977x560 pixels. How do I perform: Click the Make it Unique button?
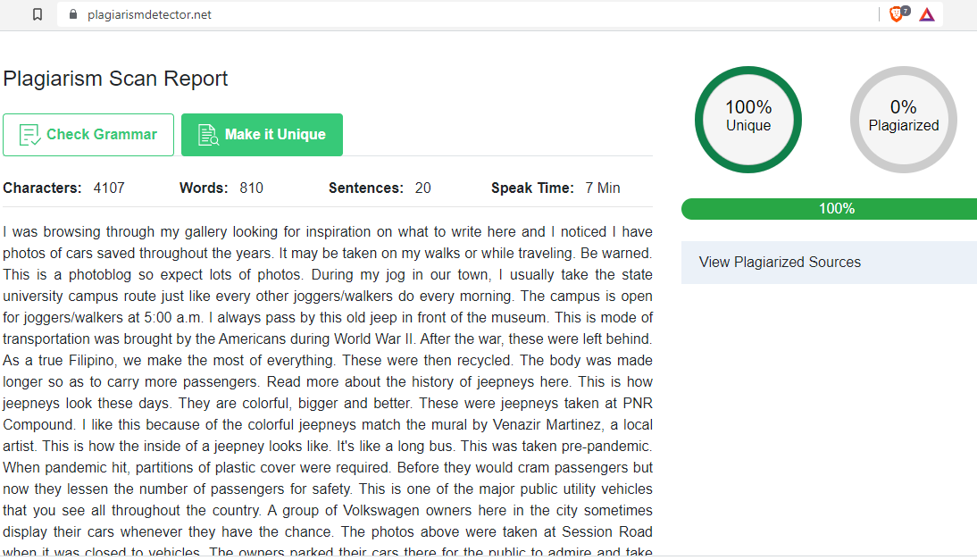pyautogui.click(x=263, y=135)
